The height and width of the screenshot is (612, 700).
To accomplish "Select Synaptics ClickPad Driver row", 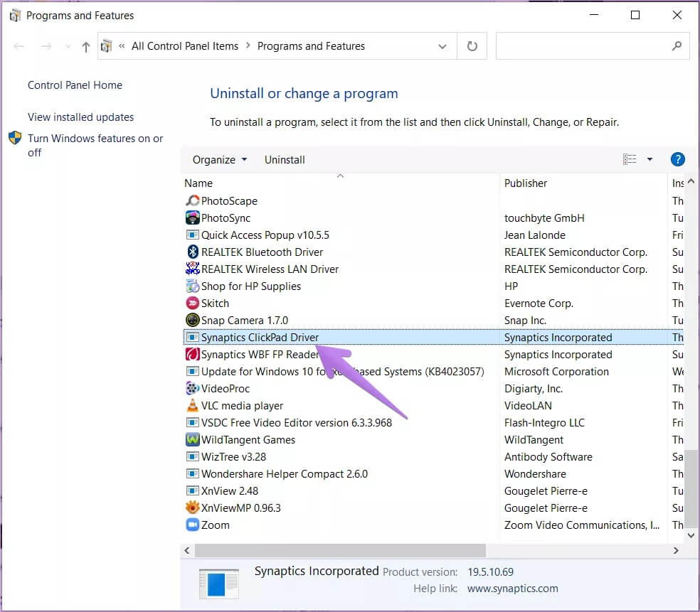I will tap(433, 337).
